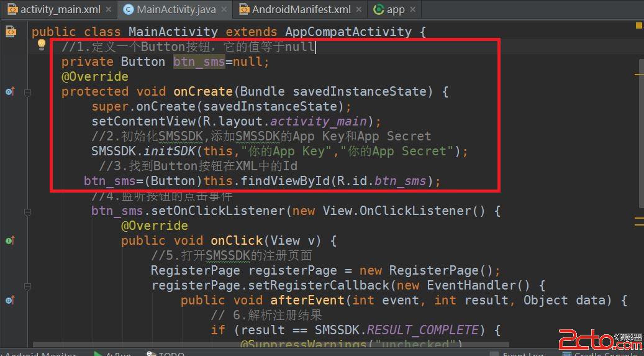Click comment line starting with //2.初始化SMSSDK
Screen dimensions: 644x356
261,136
